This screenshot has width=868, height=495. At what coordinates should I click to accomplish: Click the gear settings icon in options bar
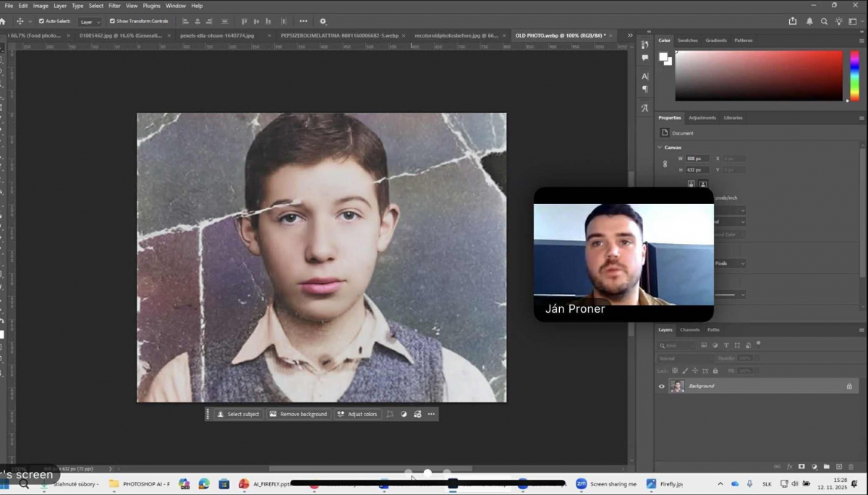point(323,22)
